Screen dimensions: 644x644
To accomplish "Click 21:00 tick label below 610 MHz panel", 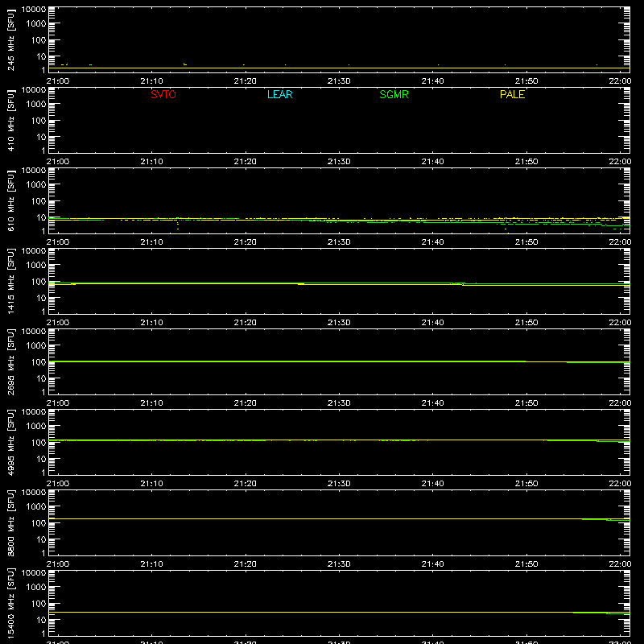I will (58, 242).
